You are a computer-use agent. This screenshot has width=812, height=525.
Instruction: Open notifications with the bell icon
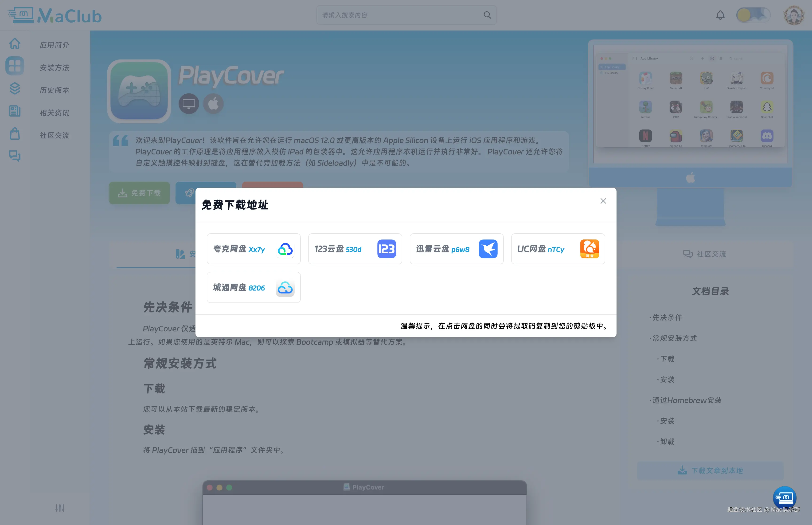720,15
